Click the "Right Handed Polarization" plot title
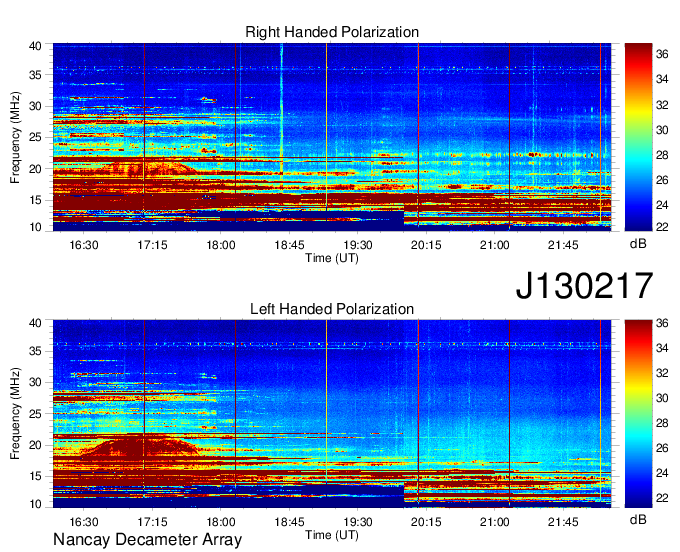The image size is (680, 552). click(332, 32)
